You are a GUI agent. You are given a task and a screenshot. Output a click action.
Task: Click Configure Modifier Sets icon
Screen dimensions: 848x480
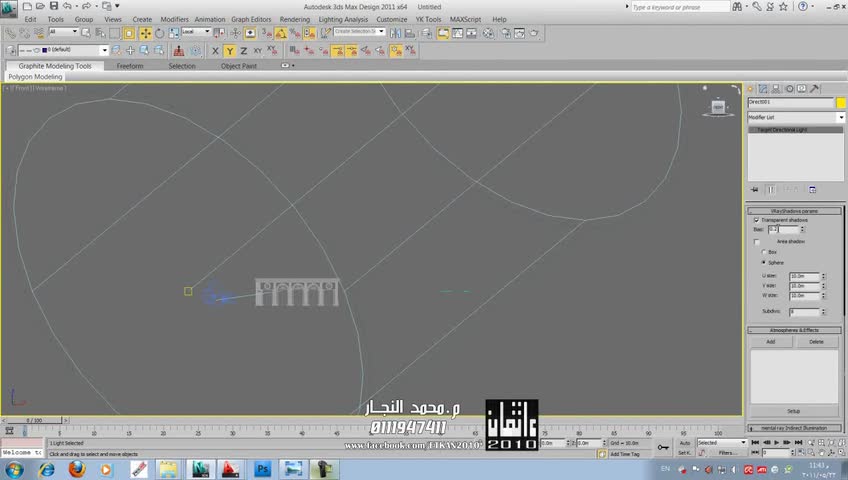[812, 190]
